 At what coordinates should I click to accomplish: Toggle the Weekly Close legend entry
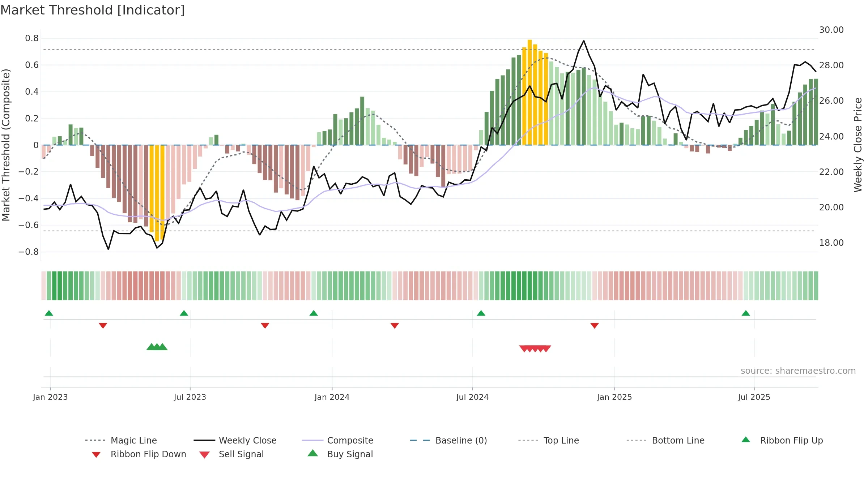point(235,440)
